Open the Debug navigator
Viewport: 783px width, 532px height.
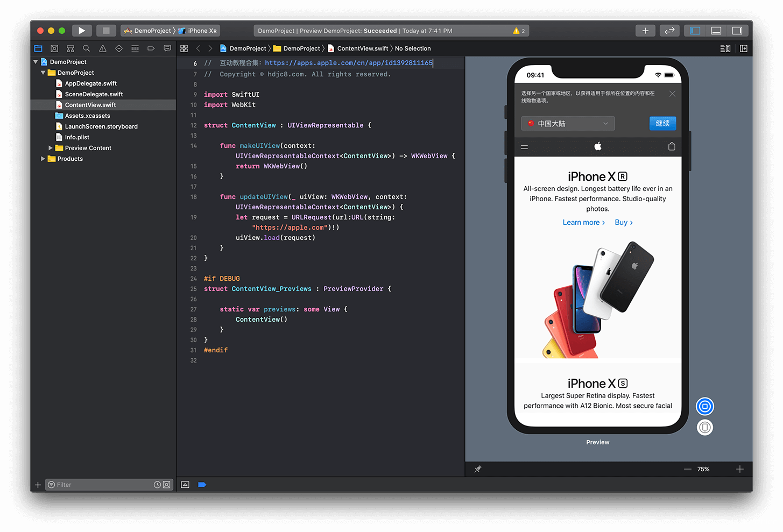pos(135,48)
